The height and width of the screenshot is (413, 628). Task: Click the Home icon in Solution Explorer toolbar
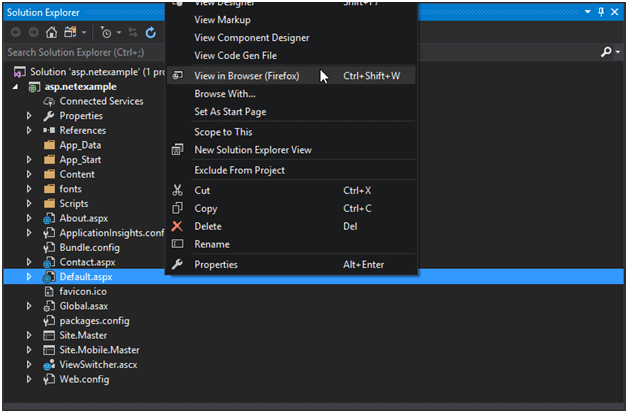click(50, 32)
